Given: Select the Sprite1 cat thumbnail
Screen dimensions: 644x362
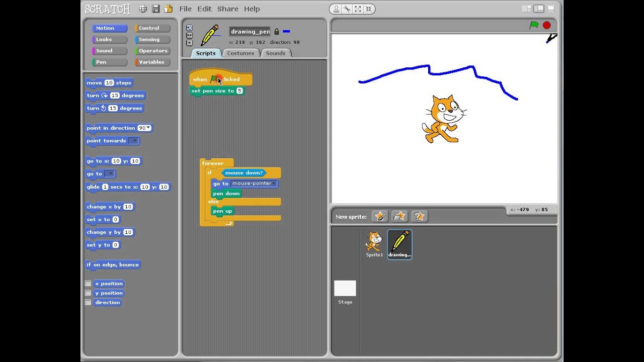Looking at the screenshot, I should [x=374, y=244].
